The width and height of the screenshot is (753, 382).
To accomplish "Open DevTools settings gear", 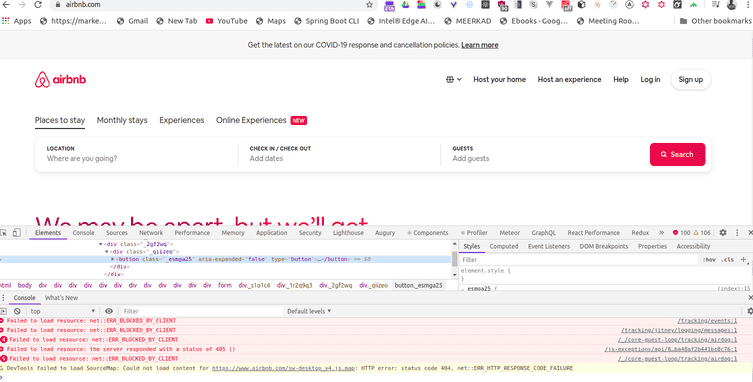I will [x=723, y=233].
